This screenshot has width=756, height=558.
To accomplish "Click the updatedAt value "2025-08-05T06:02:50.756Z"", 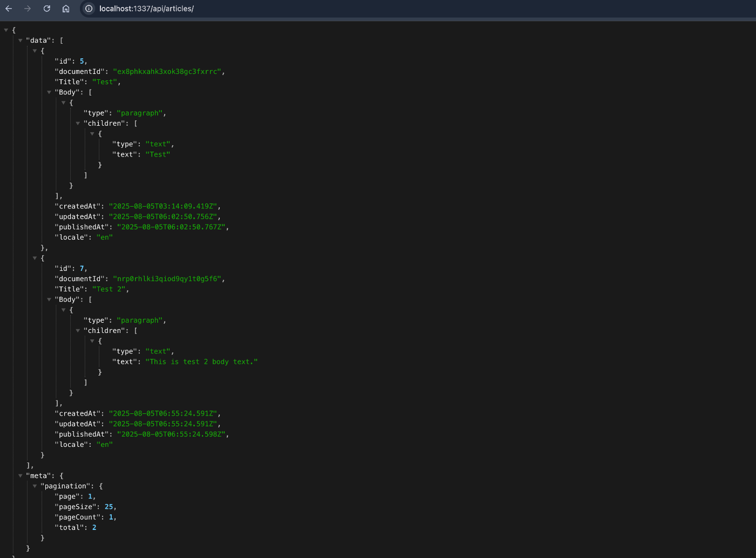I will (x=163, y=217).
